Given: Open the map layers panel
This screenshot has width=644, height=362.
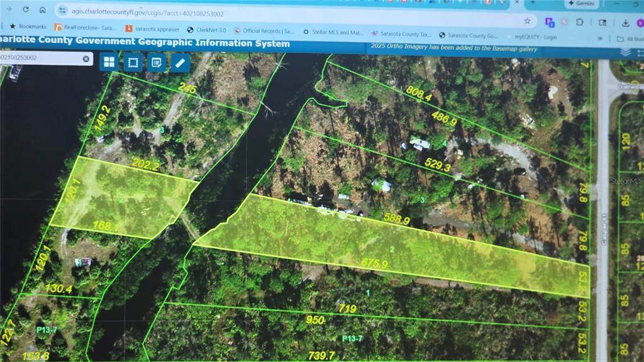Looking at the screenshot, I should (625, 52).
